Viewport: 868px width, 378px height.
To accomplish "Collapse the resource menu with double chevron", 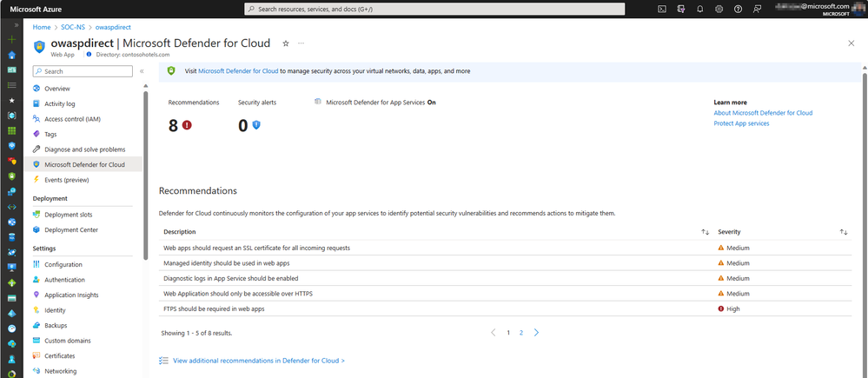I will [142, 71].
